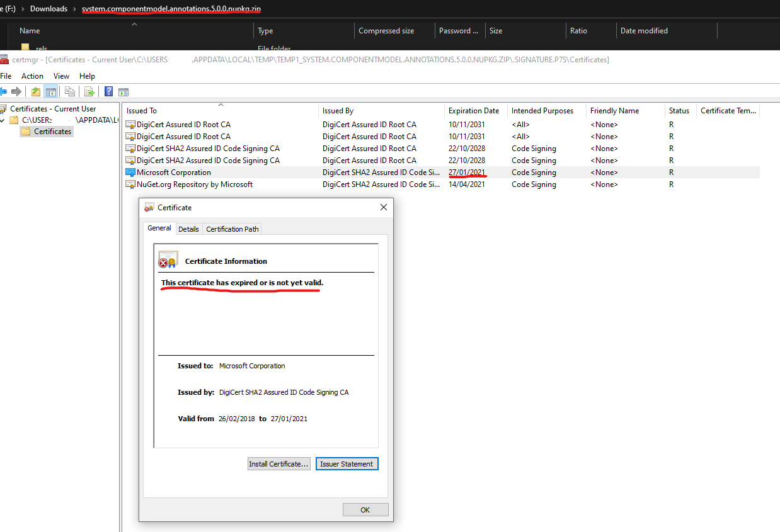780x532 pixels.
Task: Click "DigiCert SHA2 Assured ID Code Signing CA" in dialog
Action: (x=284, y=392)
